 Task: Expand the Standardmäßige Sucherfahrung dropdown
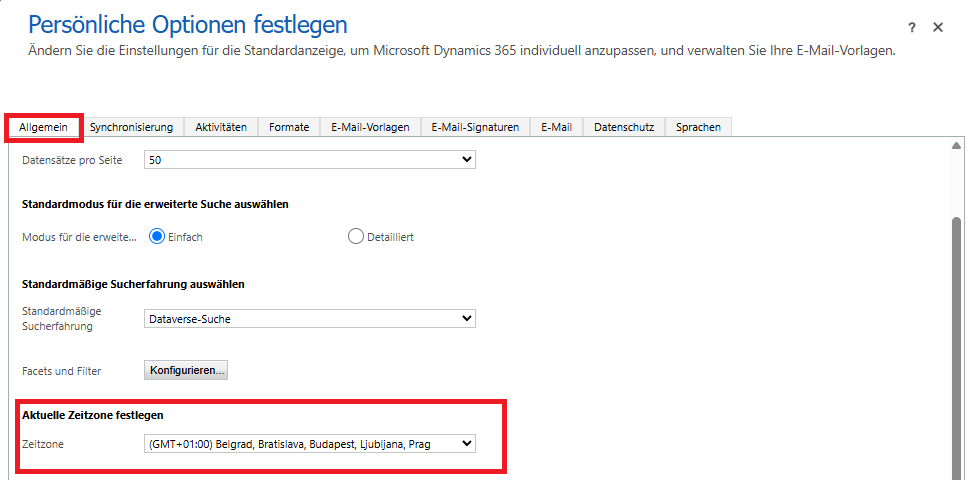coord(310,319)
